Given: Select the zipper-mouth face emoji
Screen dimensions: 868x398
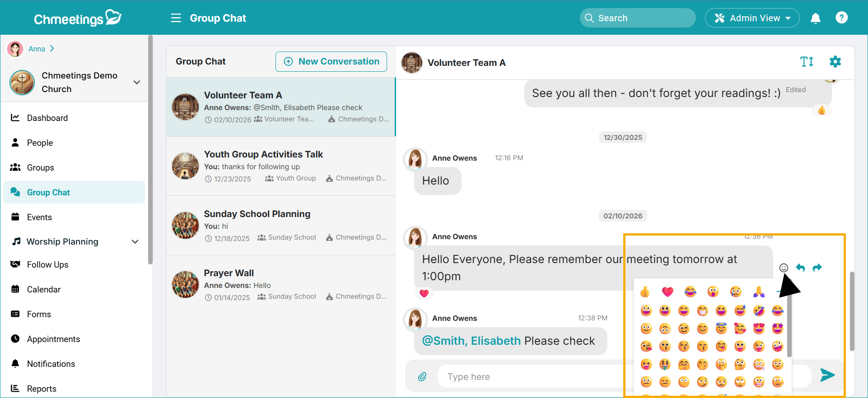Looking at the screenshot, I should [x=759, y=364].
